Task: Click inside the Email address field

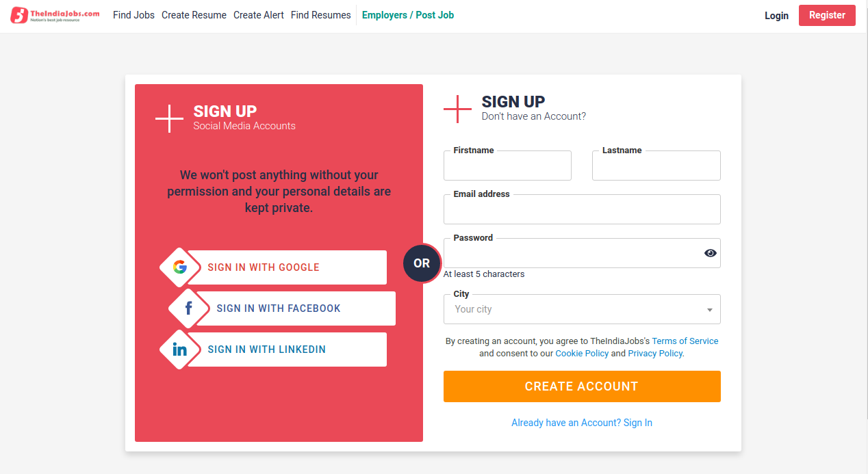Action: tap(582, 209)
